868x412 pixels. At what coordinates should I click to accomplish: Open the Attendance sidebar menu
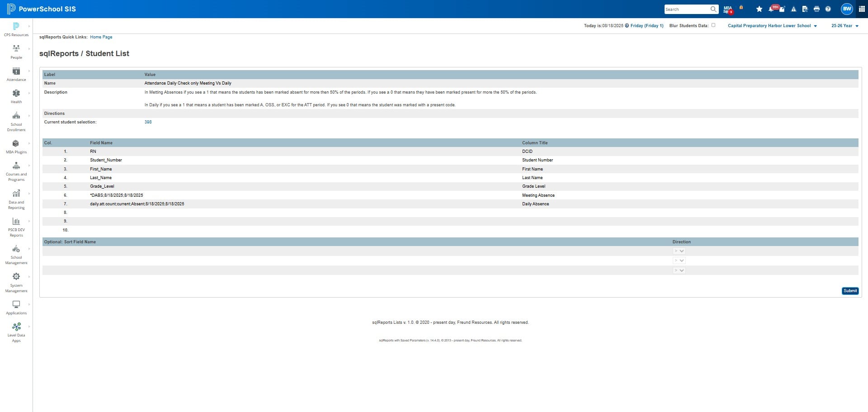pyautogui.click(x=16, y=74)
